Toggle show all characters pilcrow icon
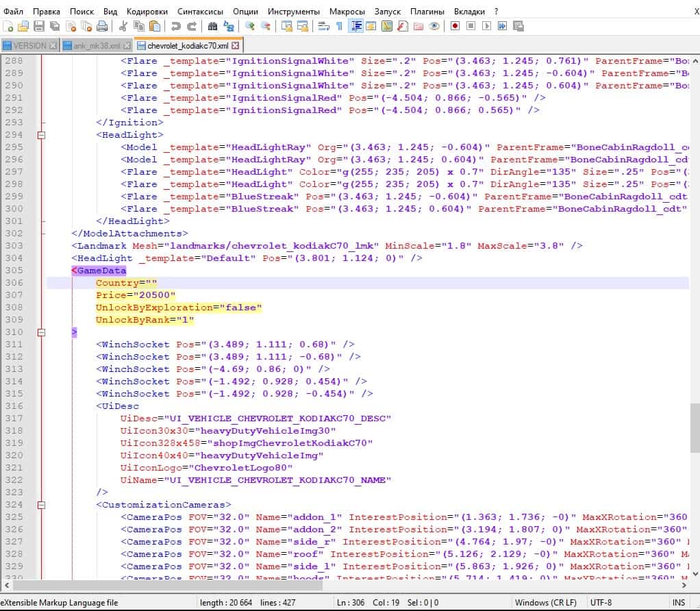700x611 pixels. tap(339, 27)
